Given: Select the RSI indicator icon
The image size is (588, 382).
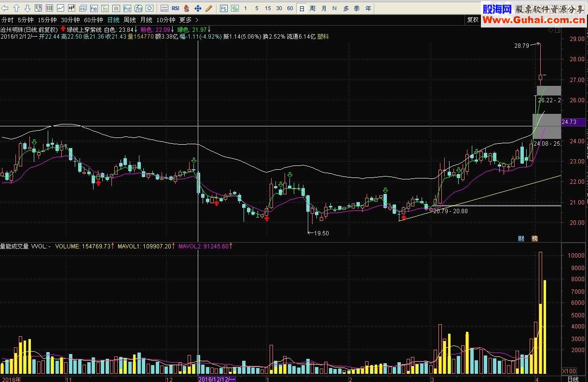Looking at the screenshot, I should tap(176, 8).
